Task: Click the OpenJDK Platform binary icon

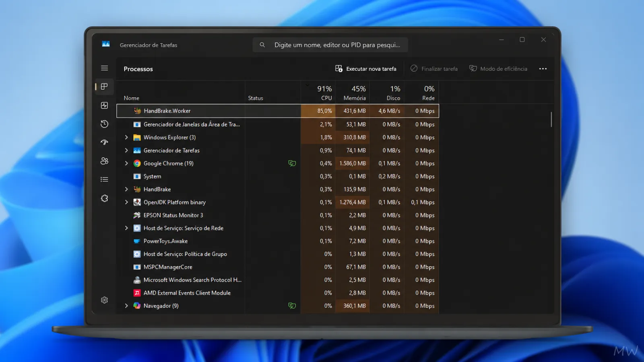Action: tap(137, 202)
